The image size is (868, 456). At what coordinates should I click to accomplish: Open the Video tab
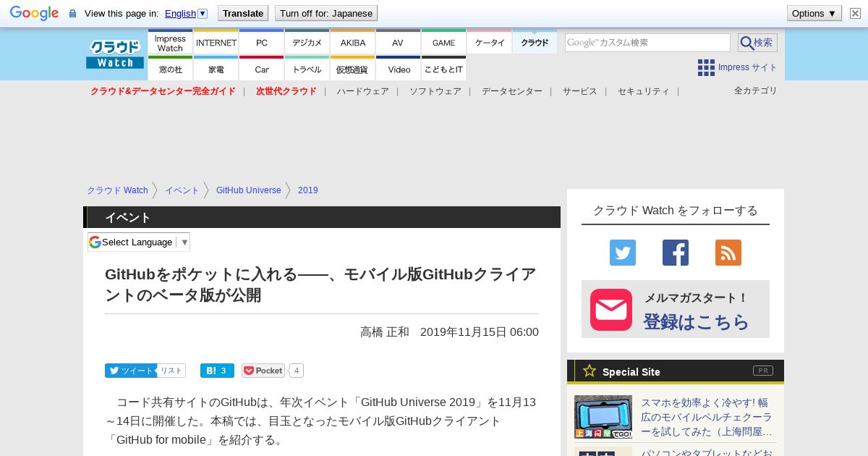point(398,69)
